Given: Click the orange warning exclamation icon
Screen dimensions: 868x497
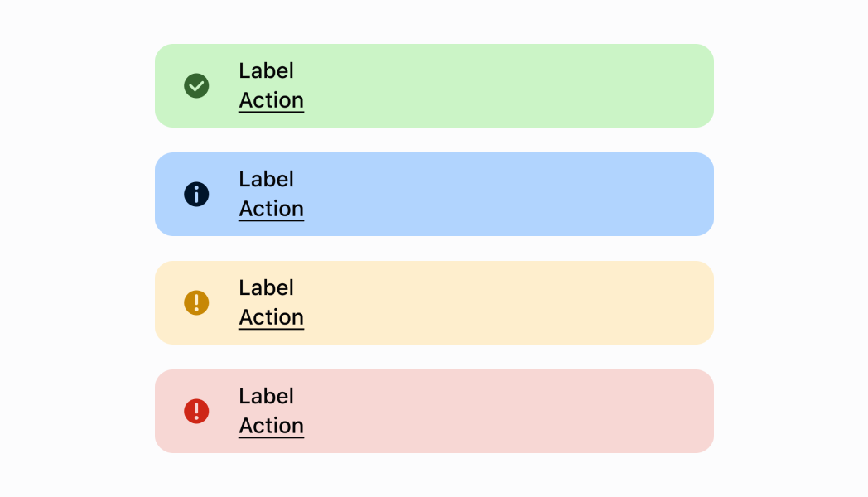Looking at the screenshot, I should (196, 302).
